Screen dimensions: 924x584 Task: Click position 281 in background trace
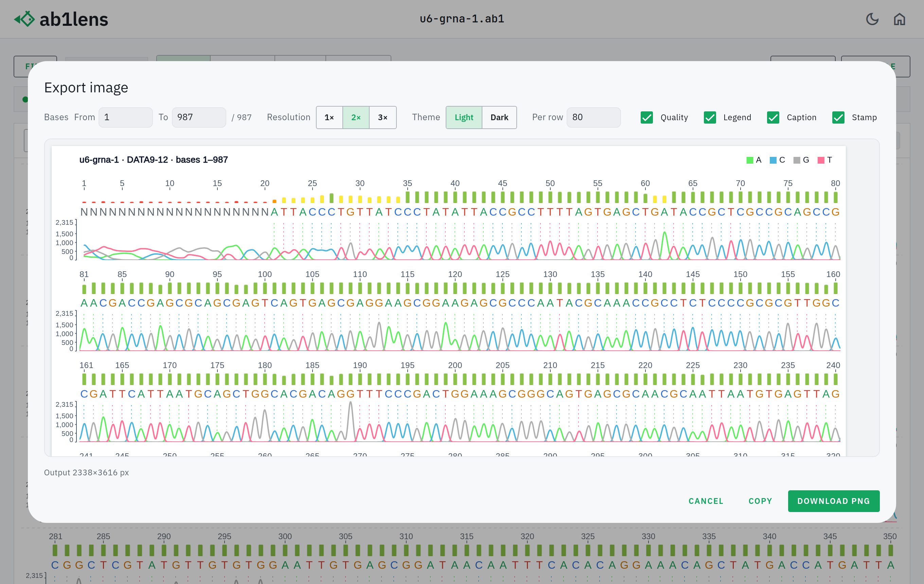pyautogui.click(x=55, y=536)
